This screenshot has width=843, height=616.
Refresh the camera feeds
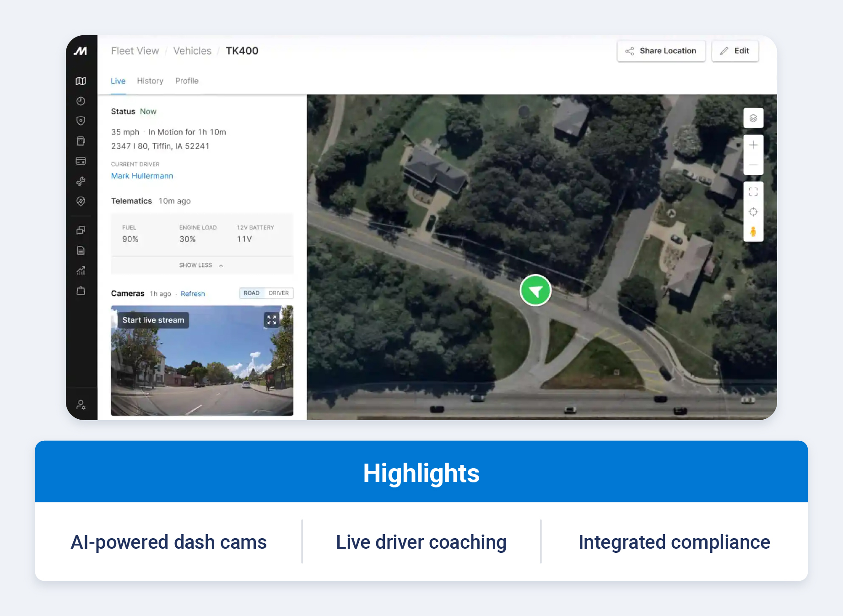pyautogui.click(x=193, y=293)
